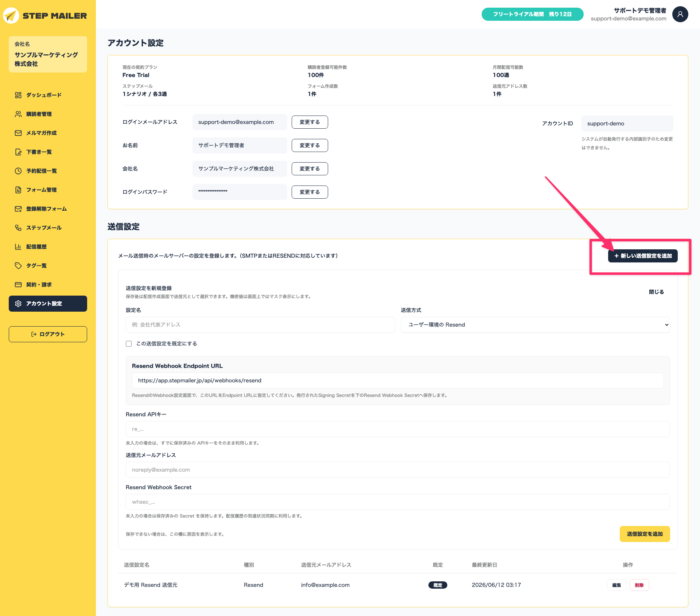Click 変更する next to login email address
This screenshot has width=700, height=616.
(310, 122)
